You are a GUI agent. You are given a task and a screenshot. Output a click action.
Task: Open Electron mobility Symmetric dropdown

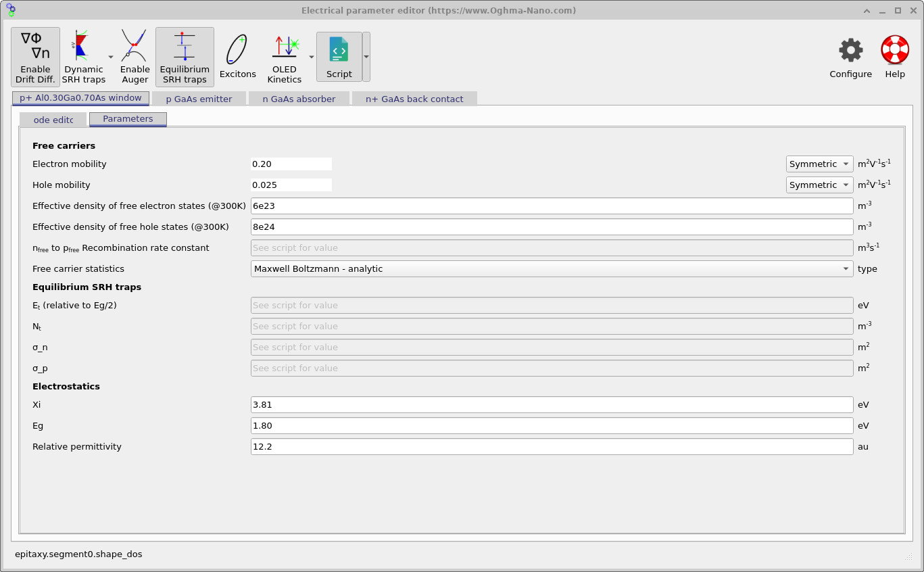click(820, 164)
